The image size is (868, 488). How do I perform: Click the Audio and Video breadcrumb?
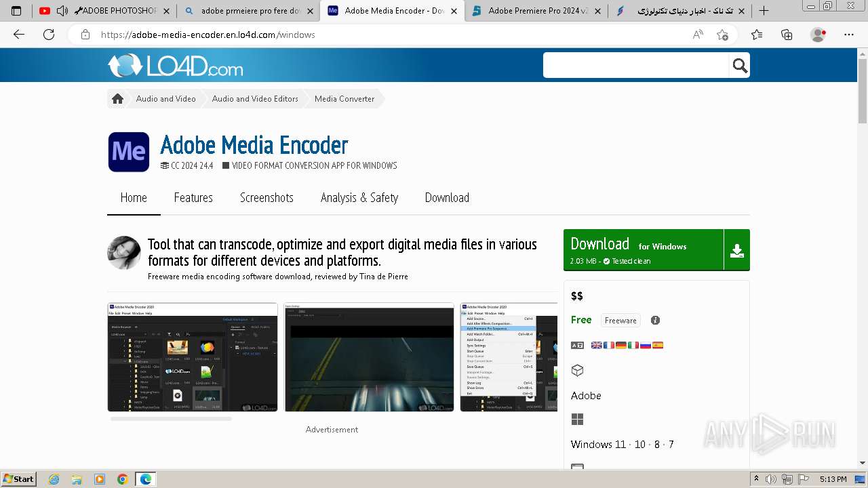(166, 99)
